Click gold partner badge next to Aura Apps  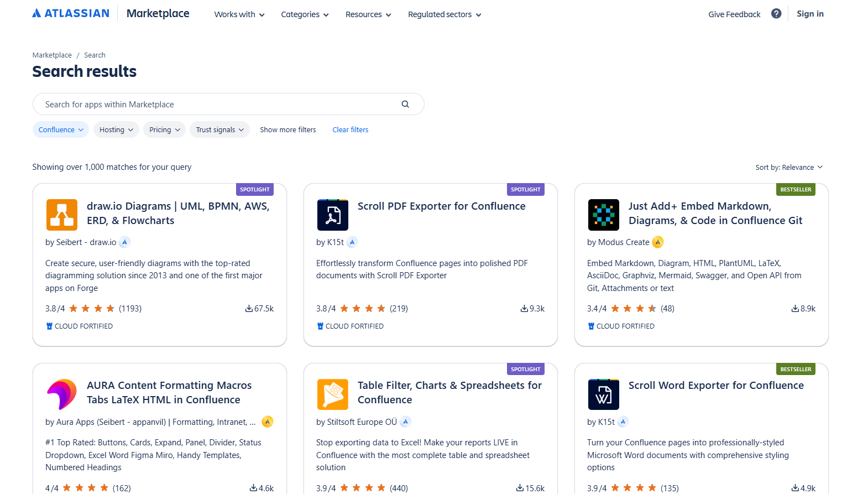pyautogui.click(x=268, y=422)
